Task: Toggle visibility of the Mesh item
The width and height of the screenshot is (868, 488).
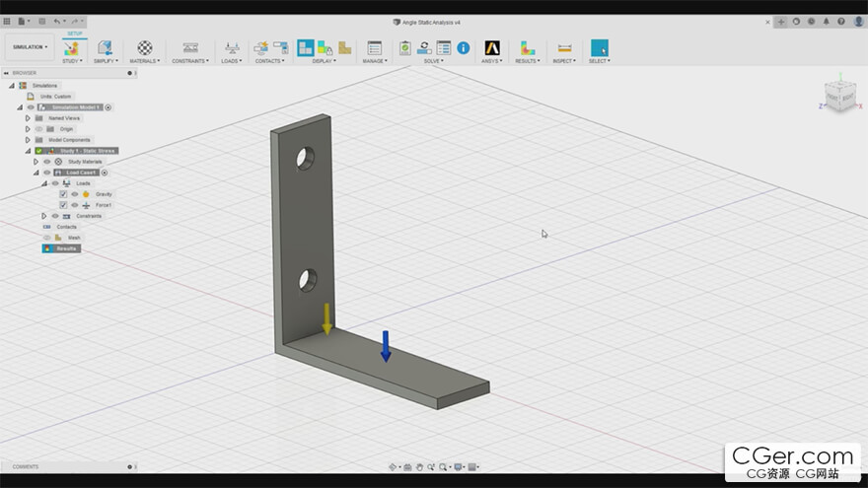Action: coord(46,238)
